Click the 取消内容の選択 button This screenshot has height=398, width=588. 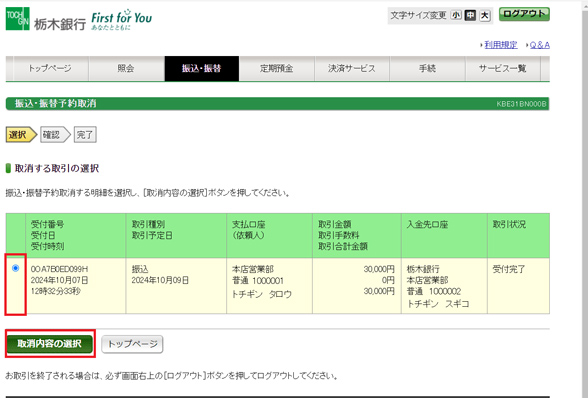[x=50, y=344]
